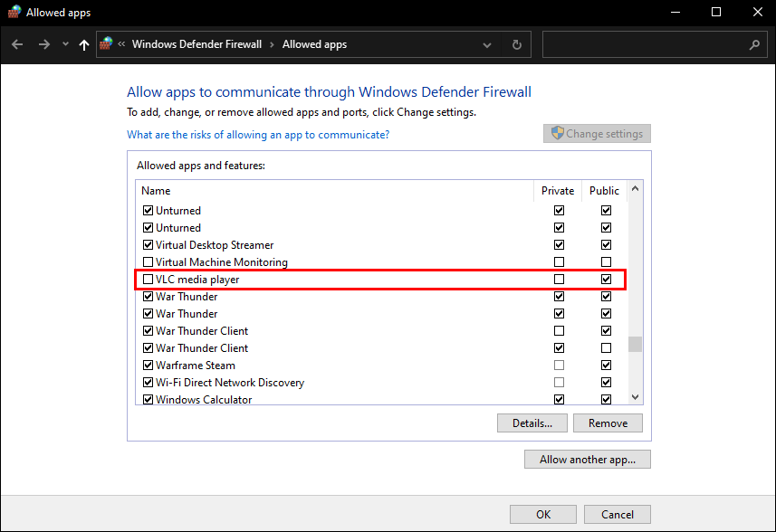The image size is (776, 532).
Task: Click the firewall icon in address bar
Action: click(107, 44)
